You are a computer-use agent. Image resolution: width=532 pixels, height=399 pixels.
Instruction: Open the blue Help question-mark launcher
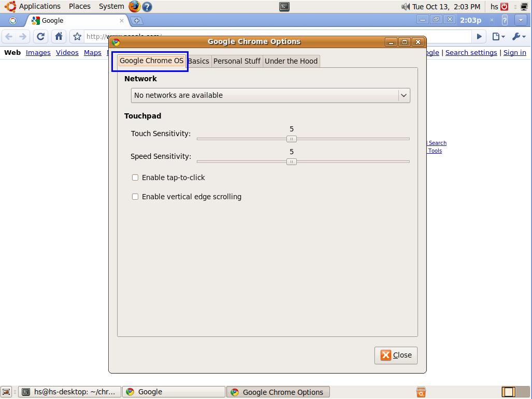coord(147,7)
